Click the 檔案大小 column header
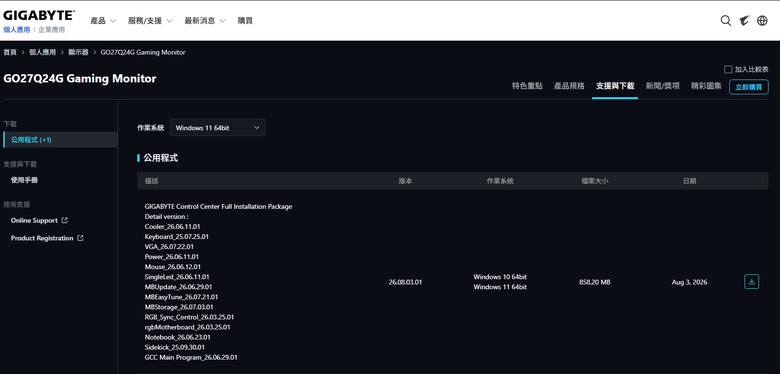 (594, 181)
